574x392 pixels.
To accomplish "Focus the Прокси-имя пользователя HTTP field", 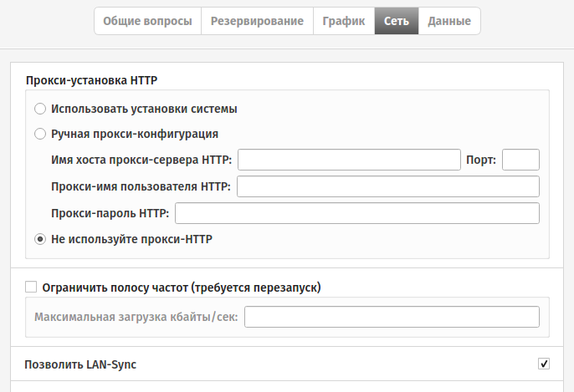I will coord(388,186).
